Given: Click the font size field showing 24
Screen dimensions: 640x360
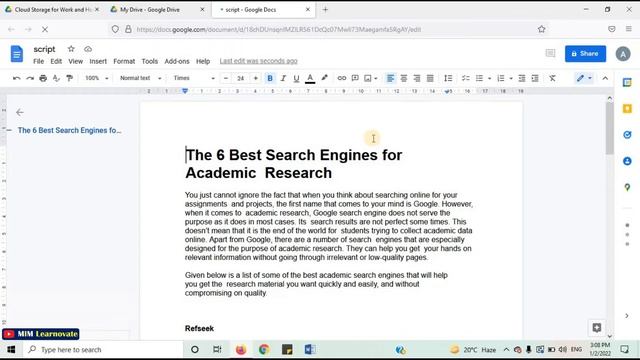Looking at the screenshot, I should 241,78.
